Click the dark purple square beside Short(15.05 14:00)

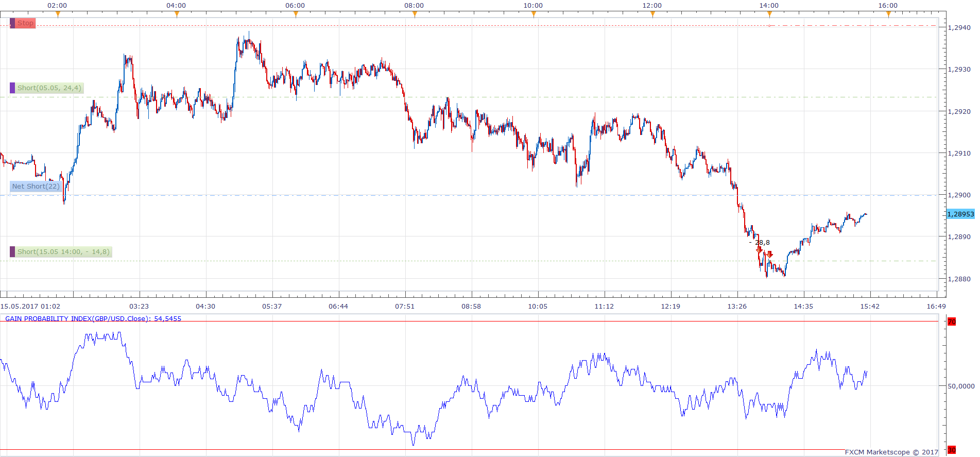[x=12, y=252]
